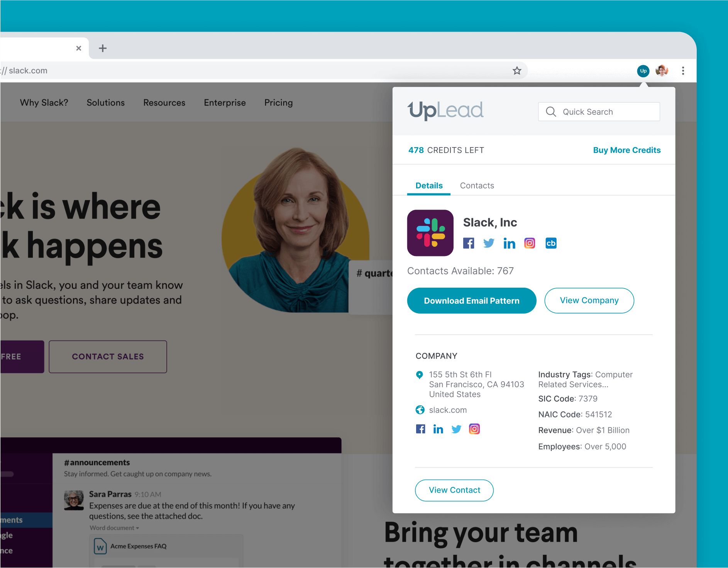Open Slack's Twitter profile beside the logo
The height and width of the screenshot is (568, 728).
point(489,243)
